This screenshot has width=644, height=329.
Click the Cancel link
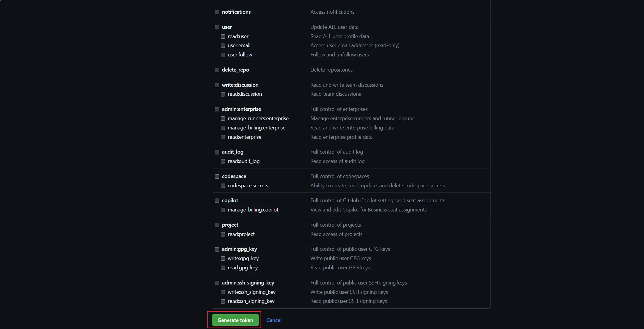point(274,320)
